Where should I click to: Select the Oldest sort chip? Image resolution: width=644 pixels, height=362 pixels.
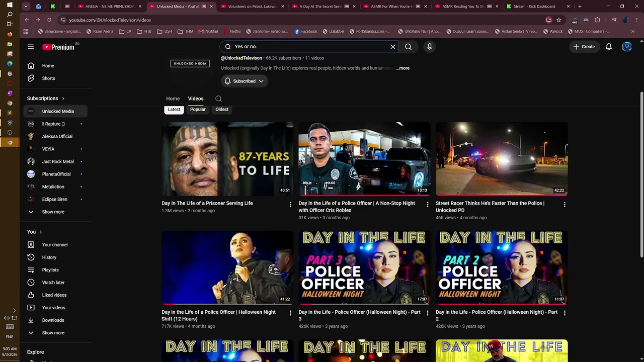(222, 109)
